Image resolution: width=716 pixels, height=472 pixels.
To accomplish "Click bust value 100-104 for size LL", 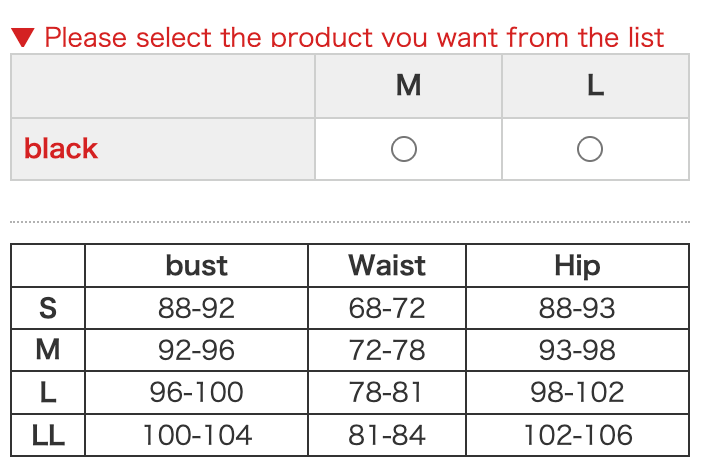I will (x=196, y=435).
